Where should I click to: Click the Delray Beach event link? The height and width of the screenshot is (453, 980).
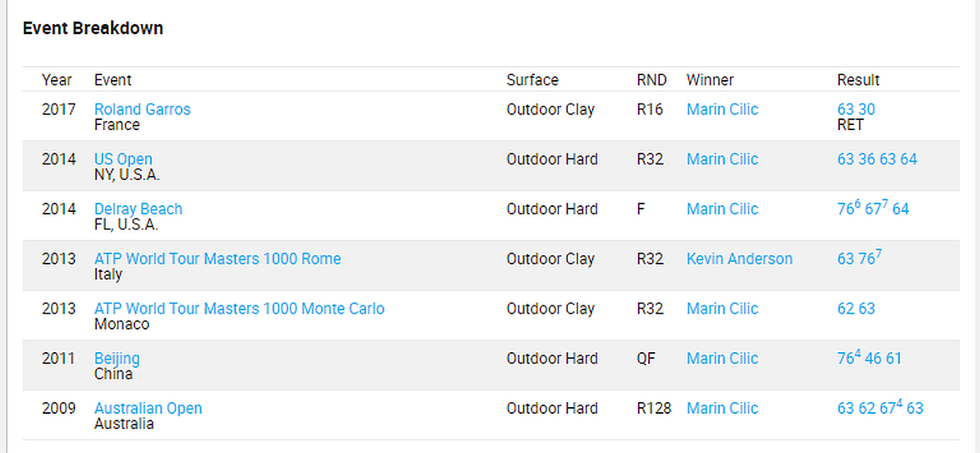[x=138, y=209]
